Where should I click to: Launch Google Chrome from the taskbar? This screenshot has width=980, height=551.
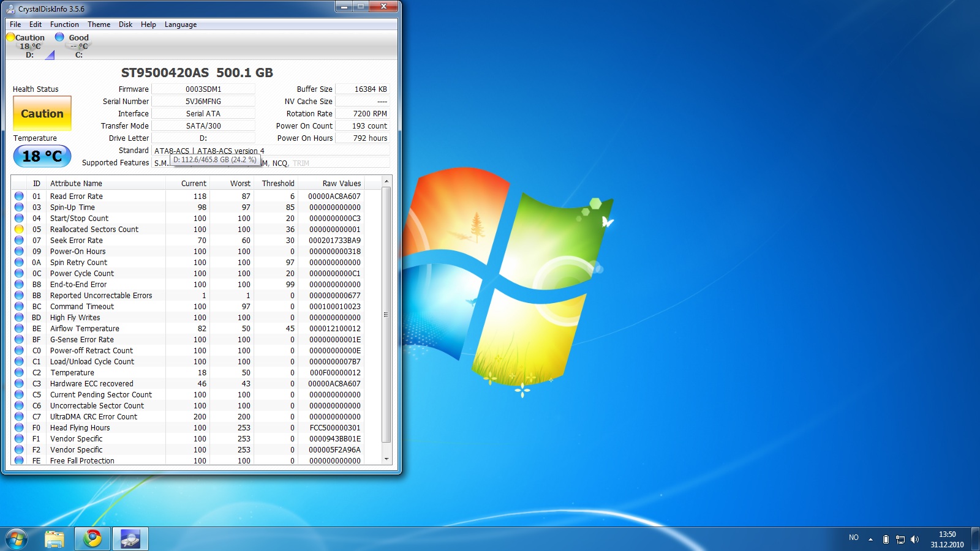93,539
